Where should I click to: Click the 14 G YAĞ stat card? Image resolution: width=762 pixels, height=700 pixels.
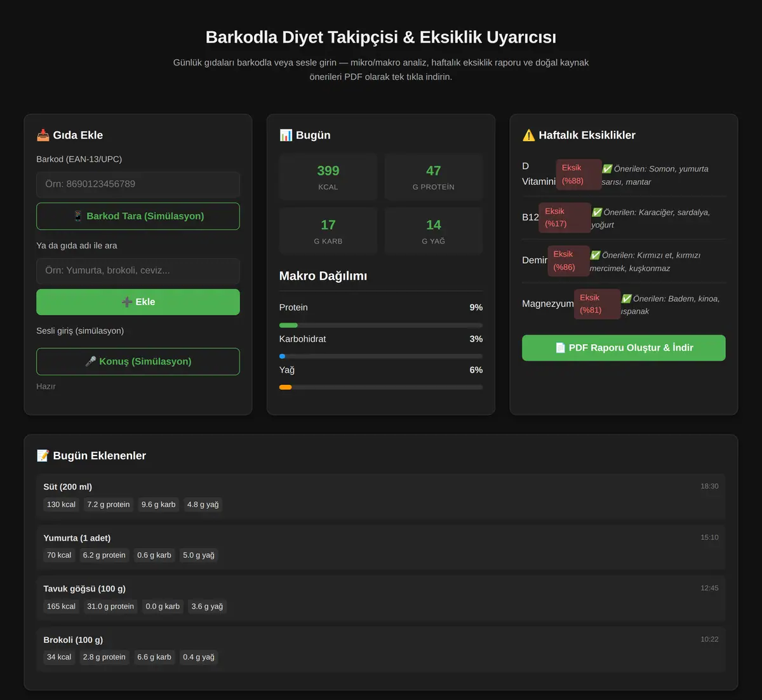434,231
